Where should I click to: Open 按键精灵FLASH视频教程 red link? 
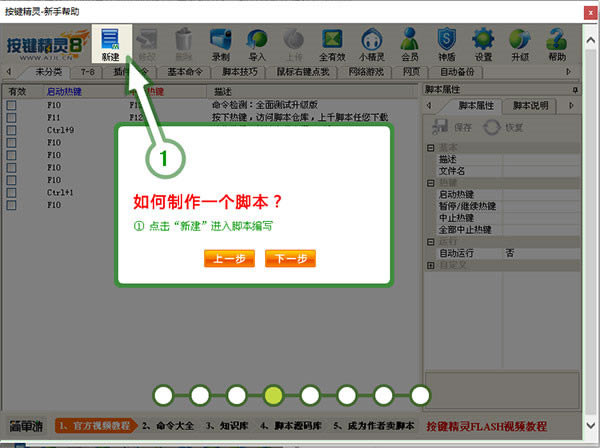(x=486, y=426)
